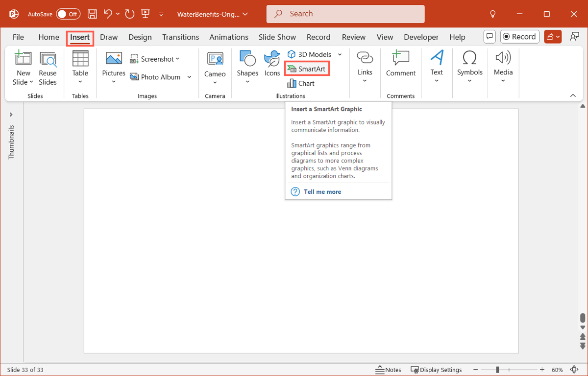The width and height of the screenshot is (588, 376).
Task: Click the Pictures icon
Action: [114, 58]
